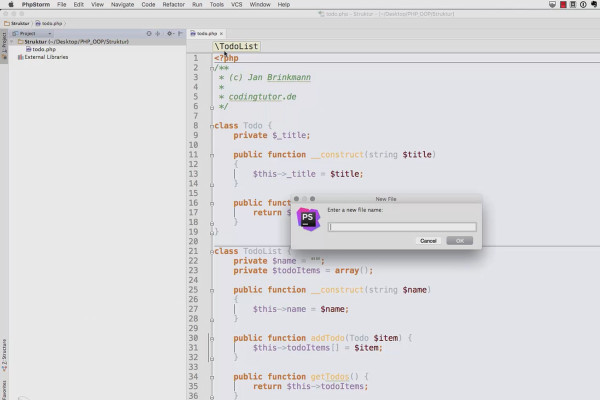Click the codingtutor.de comment text
600x400 pixels.
pyautogui.click(x=262, y=97)
